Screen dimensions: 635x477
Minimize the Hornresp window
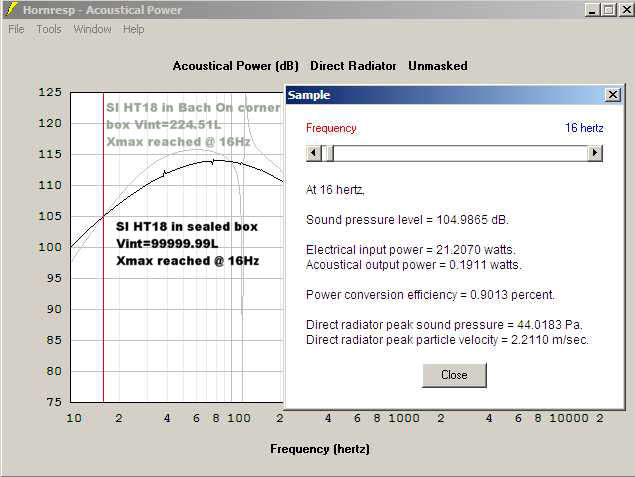point(592,9)
